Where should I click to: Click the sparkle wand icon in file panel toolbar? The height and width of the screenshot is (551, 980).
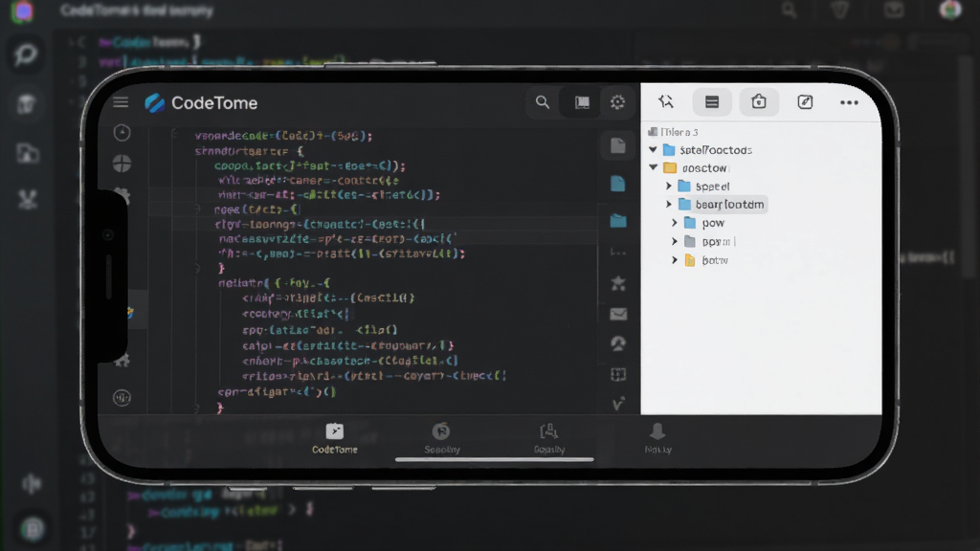click(x=666, y=101)
